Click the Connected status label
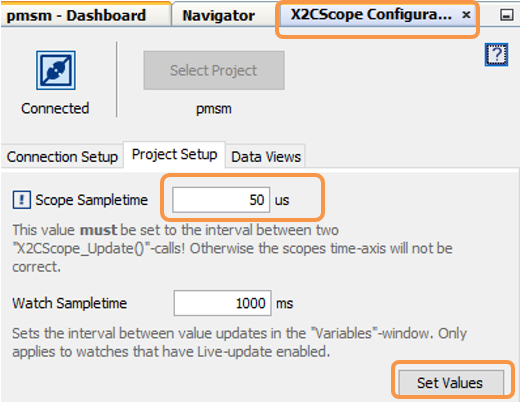 pos(55,108)
